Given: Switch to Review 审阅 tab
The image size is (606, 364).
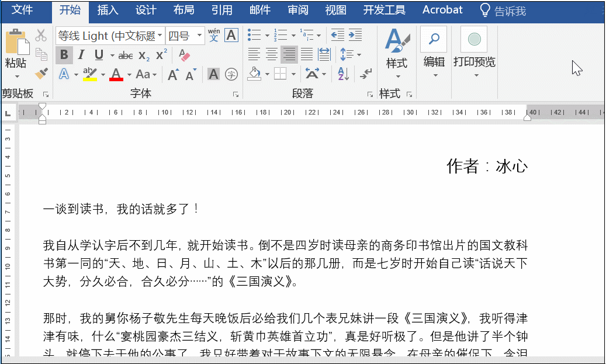Looking at the screenshot, I should click(x=298, y=10).
